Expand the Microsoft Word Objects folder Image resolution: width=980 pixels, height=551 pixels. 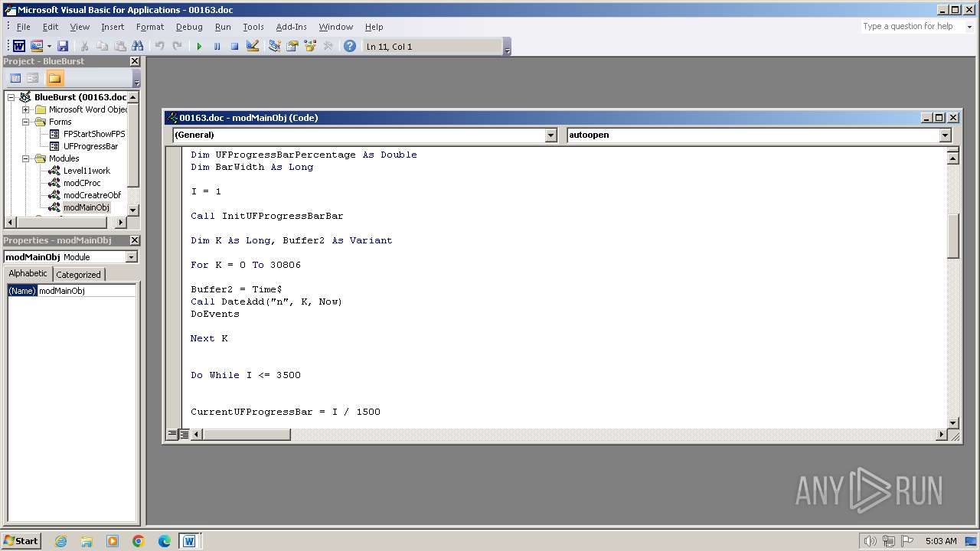point(26,109)
